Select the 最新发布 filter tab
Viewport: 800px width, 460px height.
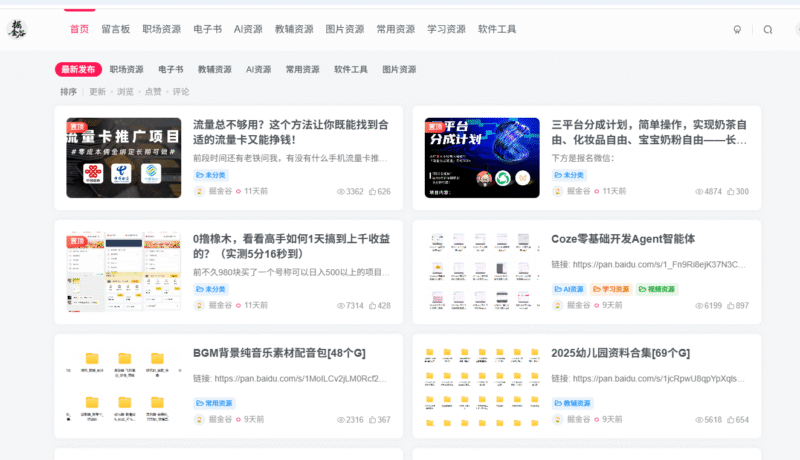[x=78, y=69]
